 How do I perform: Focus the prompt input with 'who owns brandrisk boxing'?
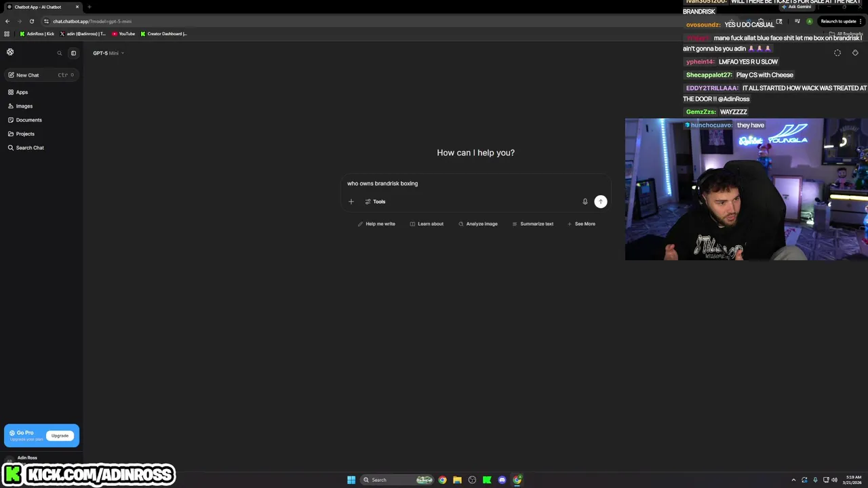475,184
